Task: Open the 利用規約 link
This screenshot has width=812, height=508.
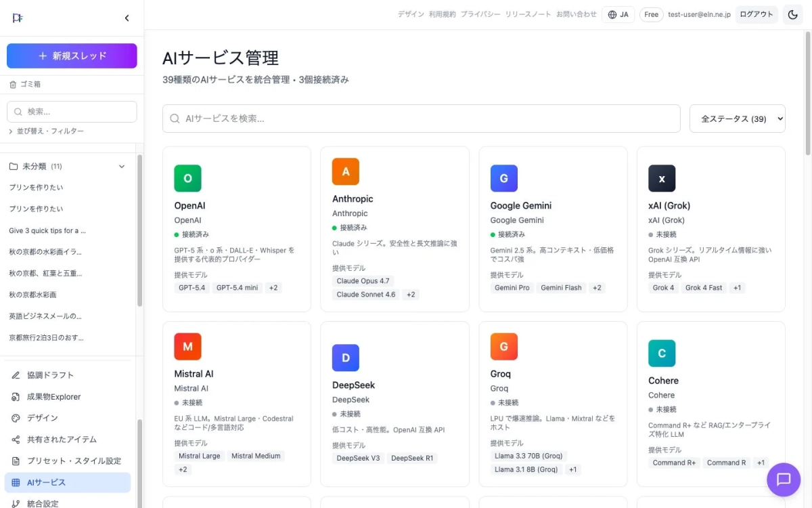Action: [443, 14]
